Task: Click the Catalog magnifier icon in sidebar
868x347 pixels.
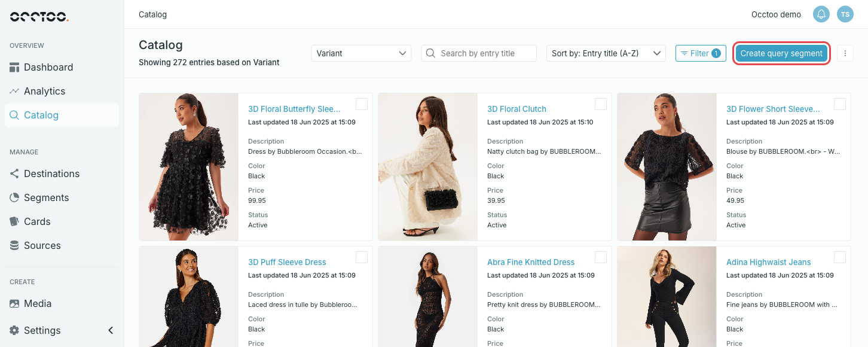Action: point(14,115)
